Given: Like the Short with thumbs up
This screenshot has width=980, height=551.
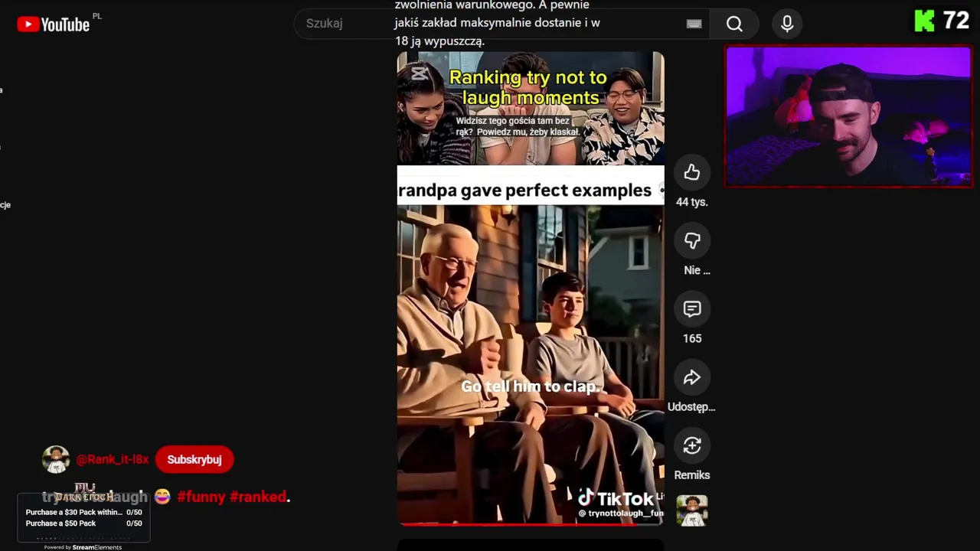Looking at the screenshot, I should point(692,173).
